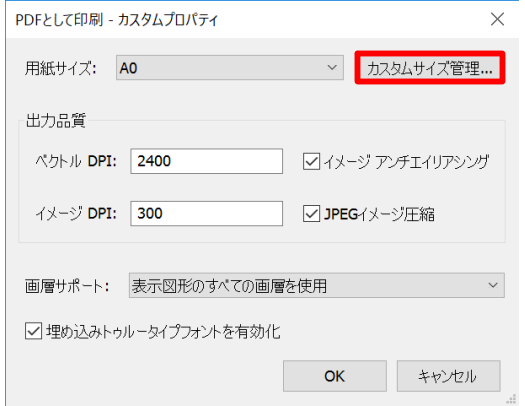
Task: Click the resize grip in the dialog corner
Action: click(x=511, y=399)
